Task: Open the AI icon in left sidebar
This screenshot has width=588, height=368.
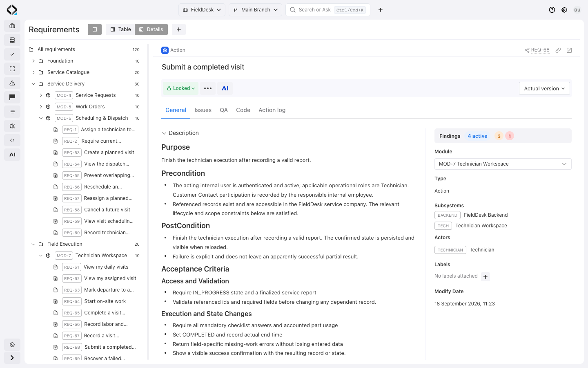Action: pos(12,155)
